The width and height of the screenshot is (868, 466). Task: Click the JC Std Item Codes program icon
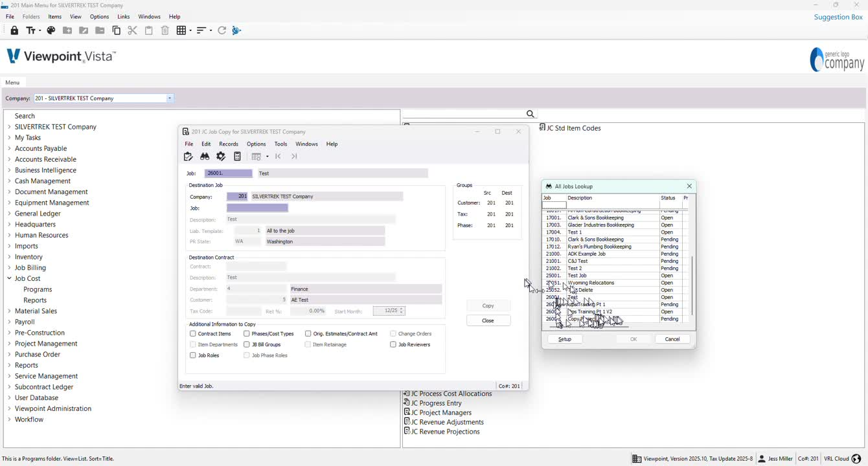543,128
